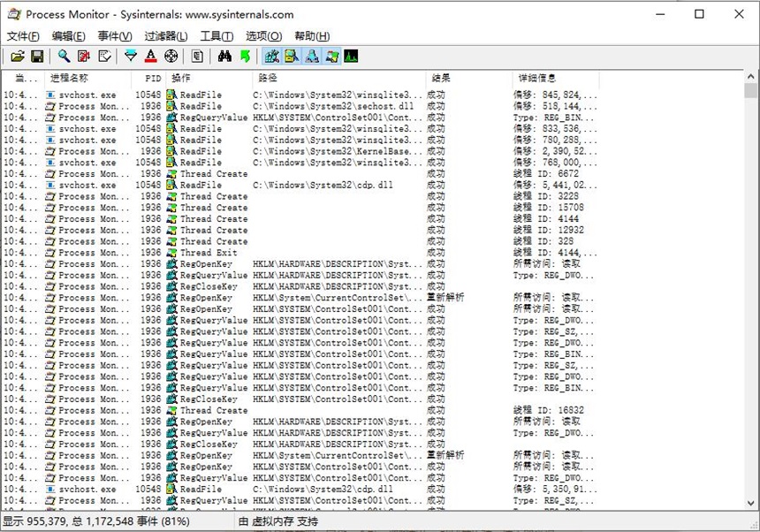Image resolution: width=760 pixels, height=532 pixels.
Task: Click the vertical scrollbar thumb
Action: click(x=751, y=91)
